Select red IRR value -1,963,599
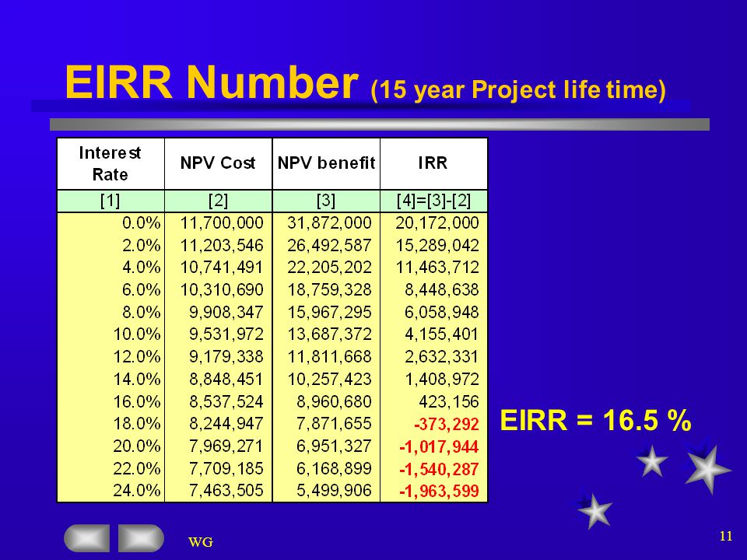This screenshot has width=747, height=560. [439, 491]
